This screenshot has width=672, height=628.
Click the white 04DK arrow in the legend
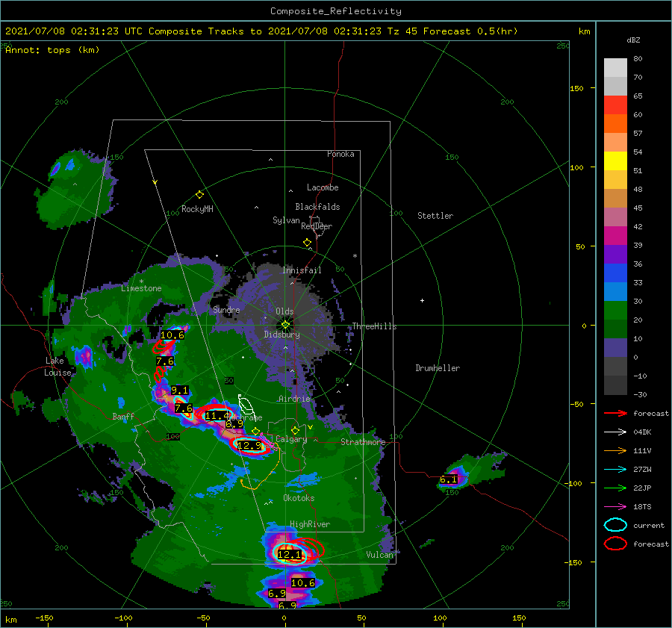(x=615, y=432)
